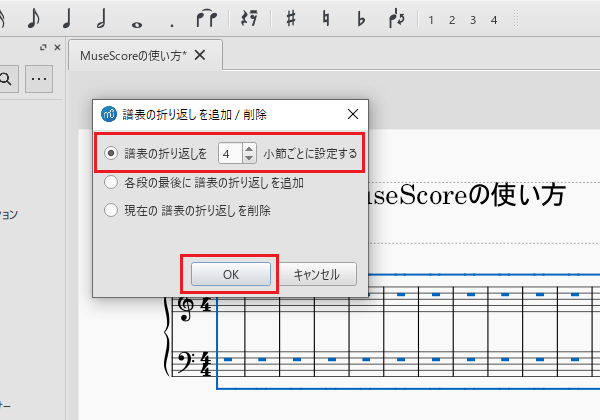The image size is (600, 420).
Task: Choose 各段の最後に譜表の折り返しを追加 option
Action: (112, 183)
